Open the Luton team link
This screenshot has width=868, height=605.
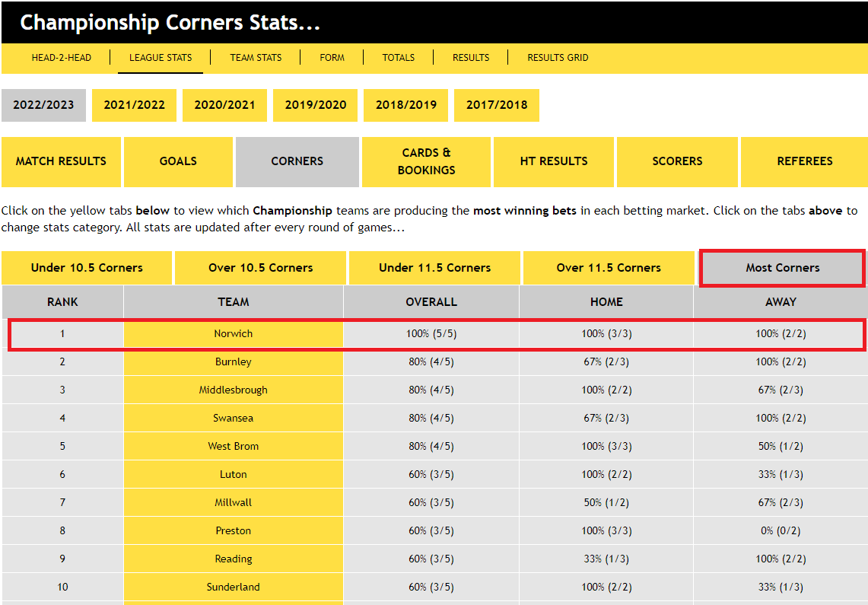point(233,475)
